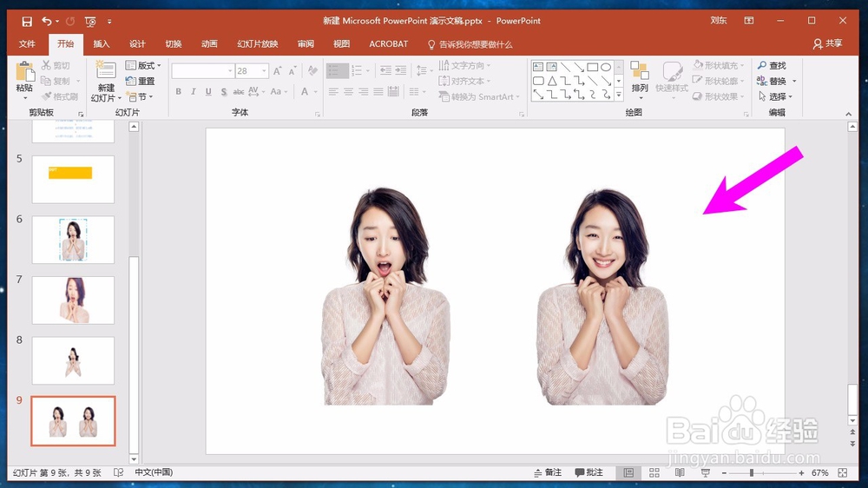The width and height of the screenshot is (868, 488).
Task: Undo the last action
Action: pos(47,21)
